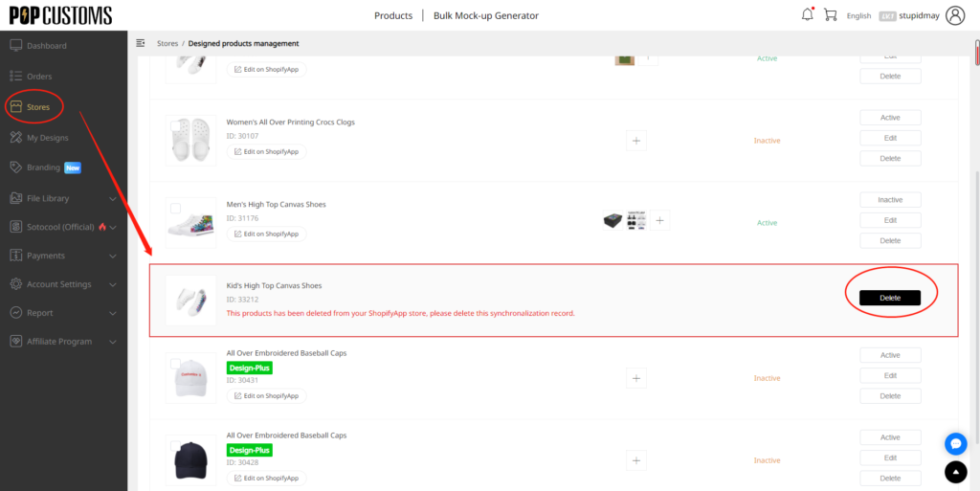Edit on ShopifyApp for Caps ID 30431
The height and width of the screenshot is (491, 980).
pos(267,395)
